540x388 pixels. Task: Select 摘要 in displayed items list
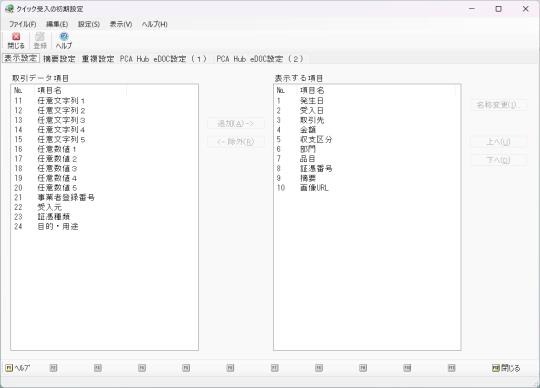pos(367,178)
